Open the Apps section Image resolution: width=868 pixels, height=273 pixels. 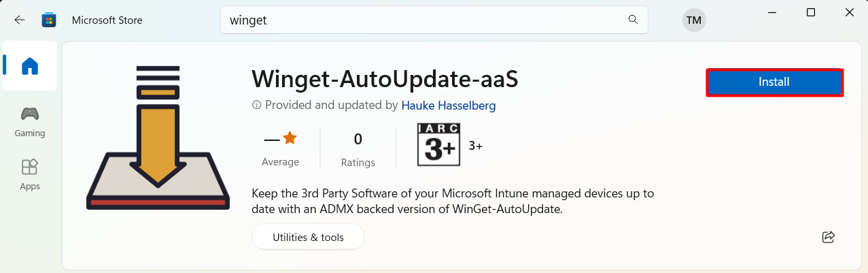coord(30,175)
